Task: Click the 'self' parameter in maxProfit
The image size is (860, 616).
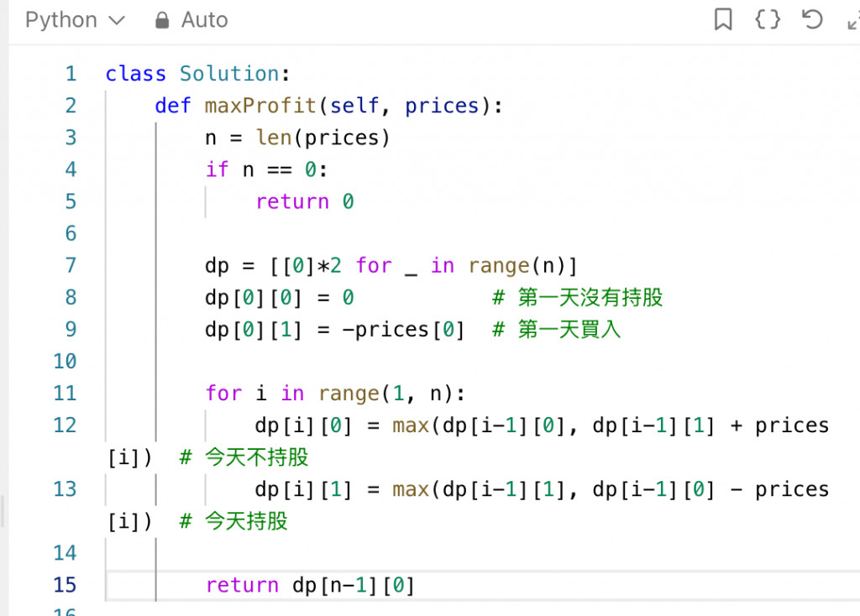Action: point(354,105)
